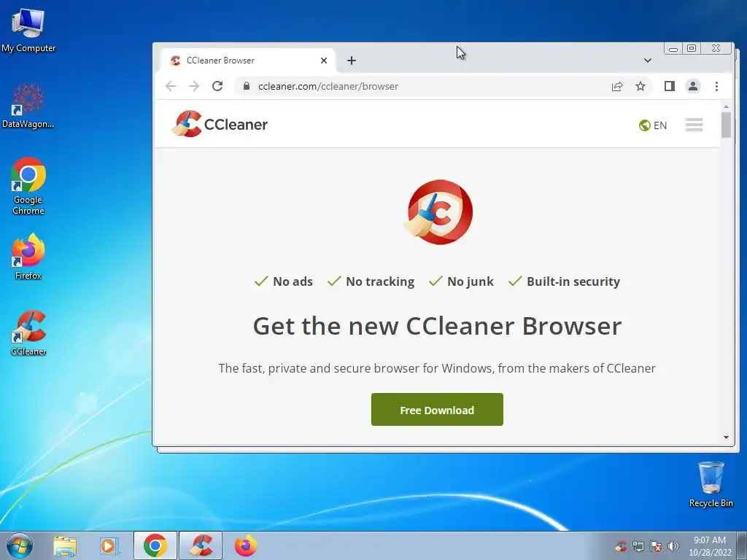Click the CCleaner taskbar button

[x=201, y=545]
